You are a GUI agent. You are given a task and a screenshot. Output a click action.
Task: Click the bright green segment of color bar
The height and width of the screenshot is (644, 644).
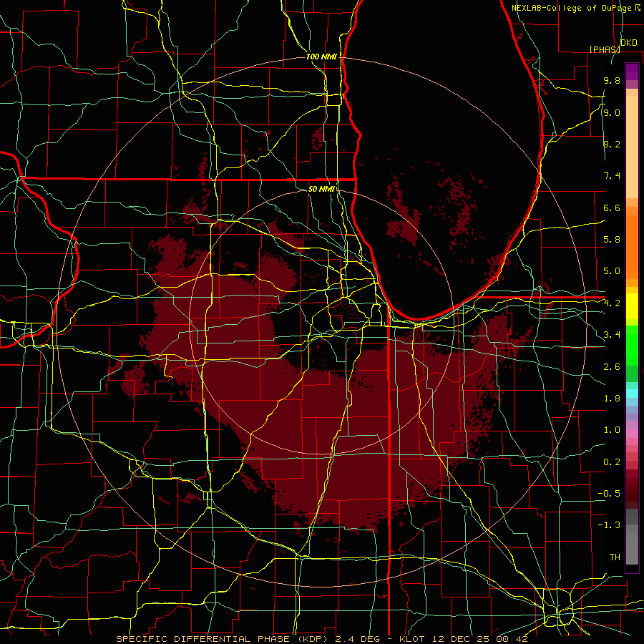tap(632, 345)
